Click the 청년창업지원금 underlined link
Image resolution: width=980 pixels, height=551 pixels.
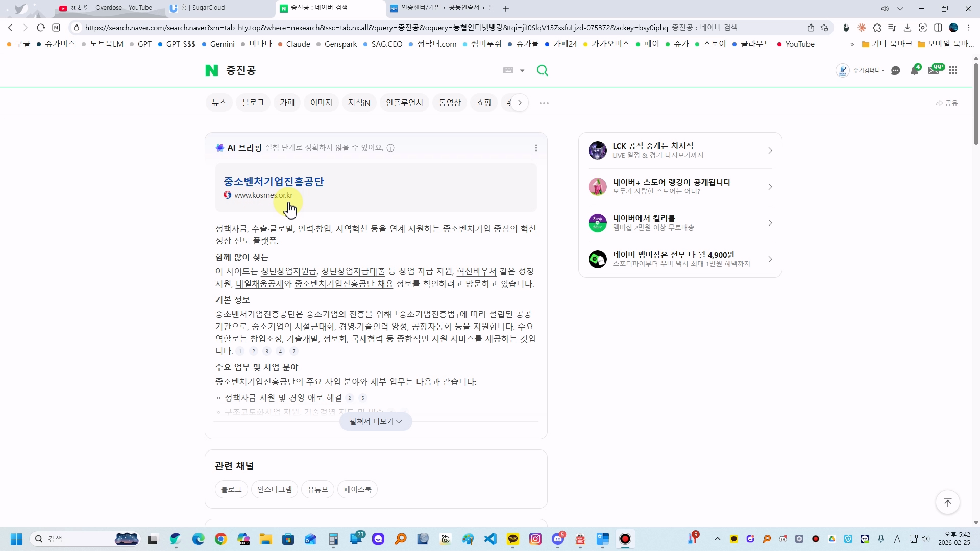tap(288, 271)
